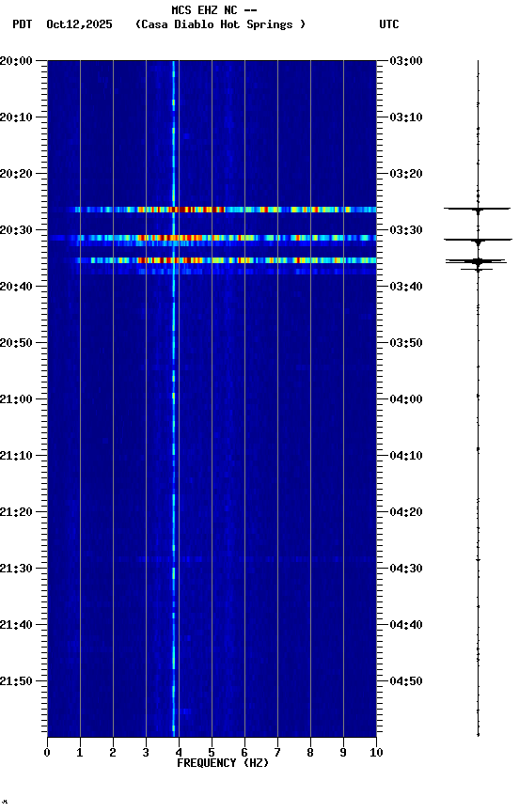Viewport: 519px width, 812px height.
Task: Click the 03:50 UTC time label
Action: [406, 343]
